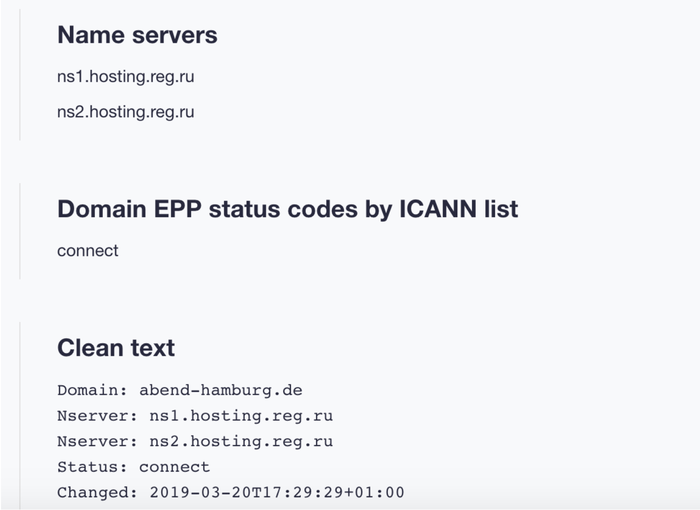Click the second "Nserver:" label
Screen dimensions: 700x510
[90, 441]
